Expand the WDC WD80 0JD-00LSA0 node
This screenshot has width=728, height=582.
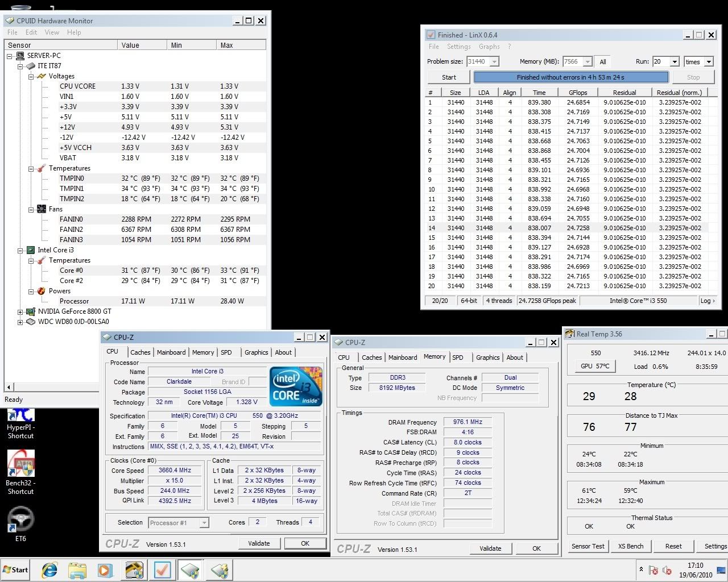point(20,322)
